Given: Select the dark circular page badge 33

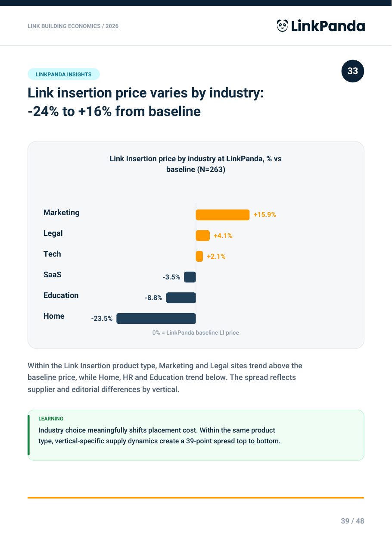Looking at the screenshot, I should [x=353, y=71].
